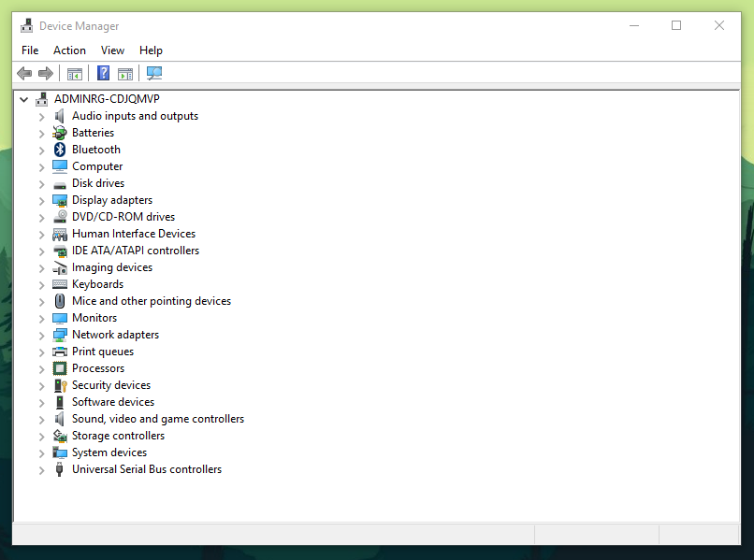Click the Audio inputs speaker icon
Viewport: 754px width, 560px height.
[x=60, y=116]
